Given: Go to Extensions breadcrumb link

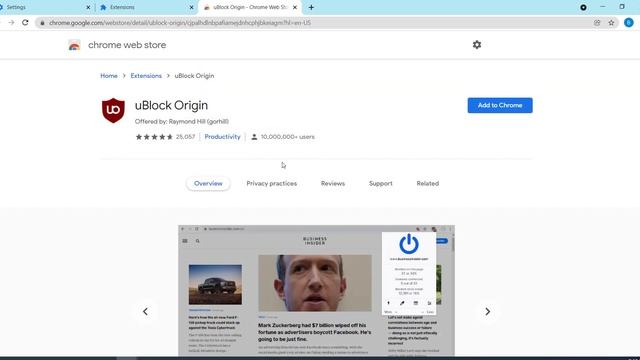Looking at the screenshot, I should coord(146,76).
